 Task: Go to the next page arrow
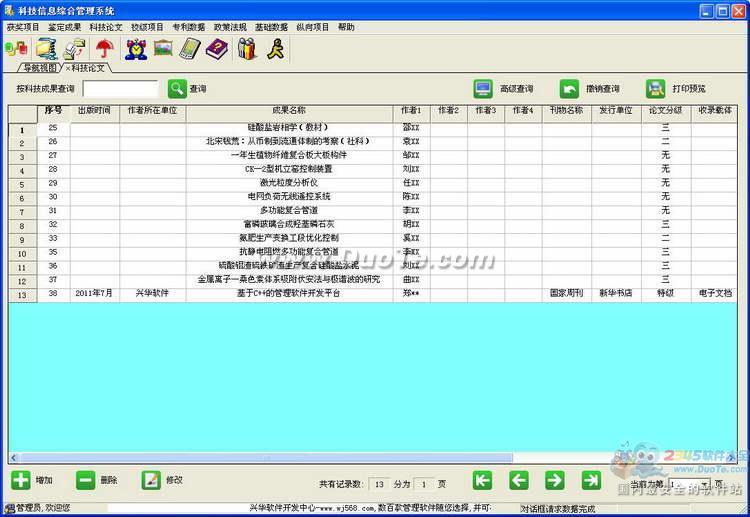[x=555, y=480]
